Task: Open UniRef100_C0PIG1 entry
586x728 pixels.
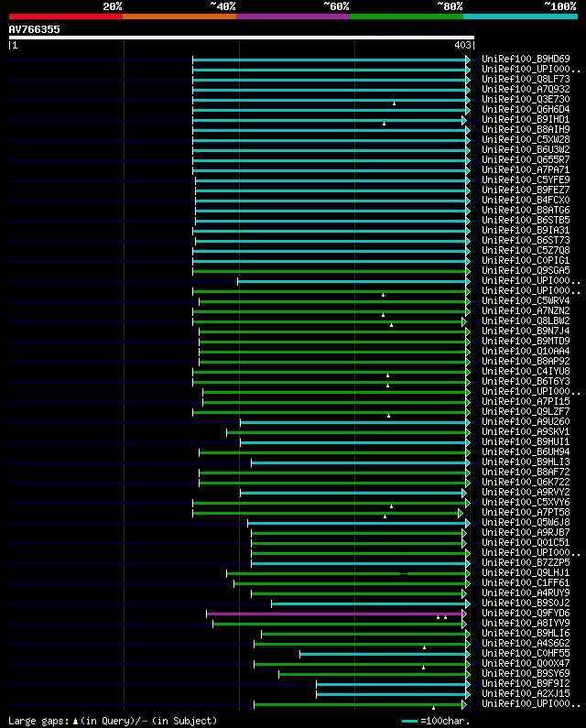Action: point(526,260)
